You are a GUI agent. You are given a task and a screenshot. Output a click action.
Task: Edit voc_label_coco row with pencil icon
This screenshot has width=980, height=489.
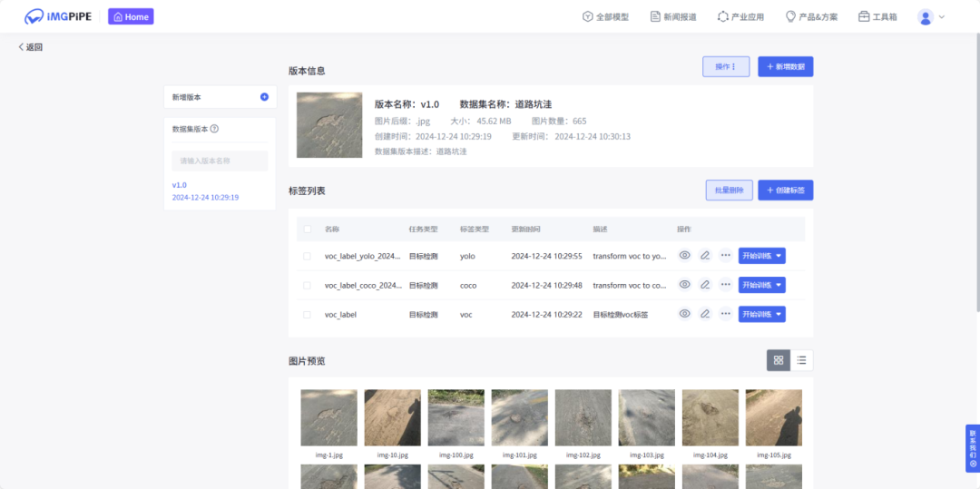tap(705, 285)
